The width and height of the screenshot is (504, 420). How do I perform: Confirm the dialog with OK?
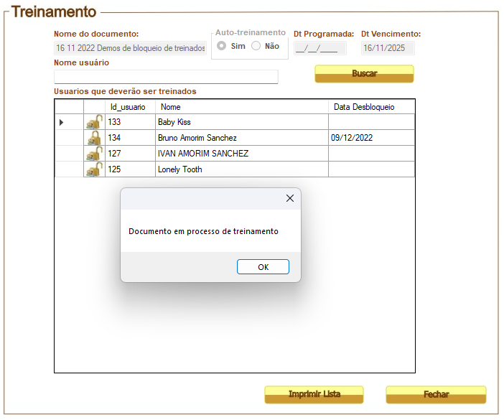click(x=263, y=266)
